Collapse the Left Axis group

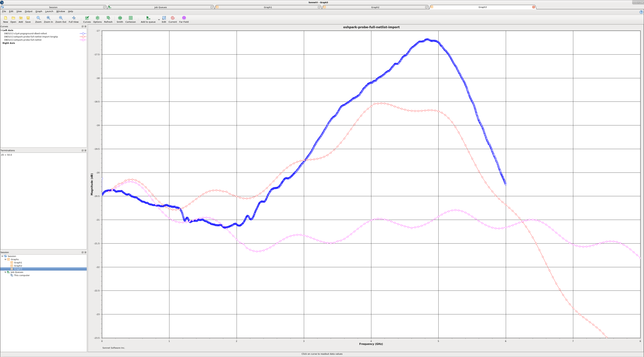coord(1,30)
